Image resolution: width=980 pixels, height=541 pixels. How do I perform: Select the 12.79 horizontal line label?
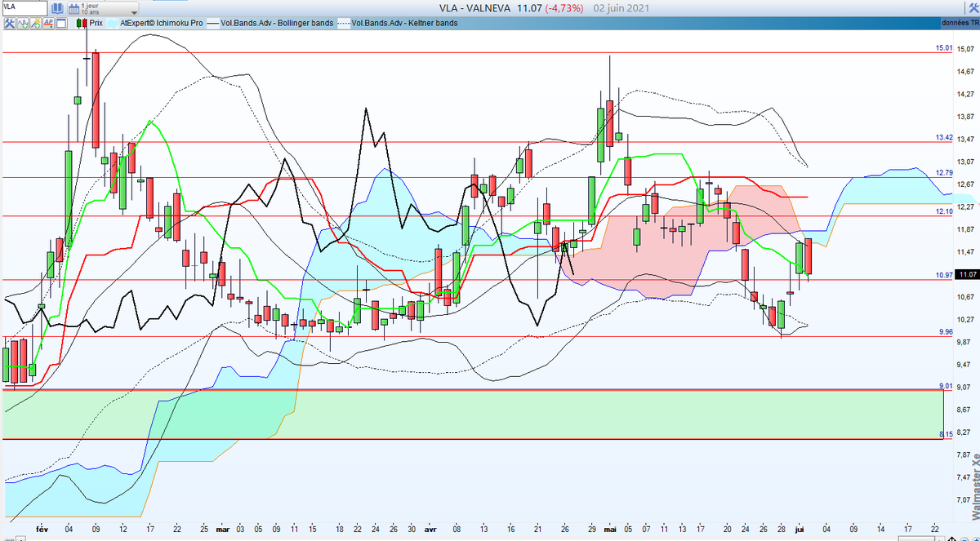(x=944, y=172)
